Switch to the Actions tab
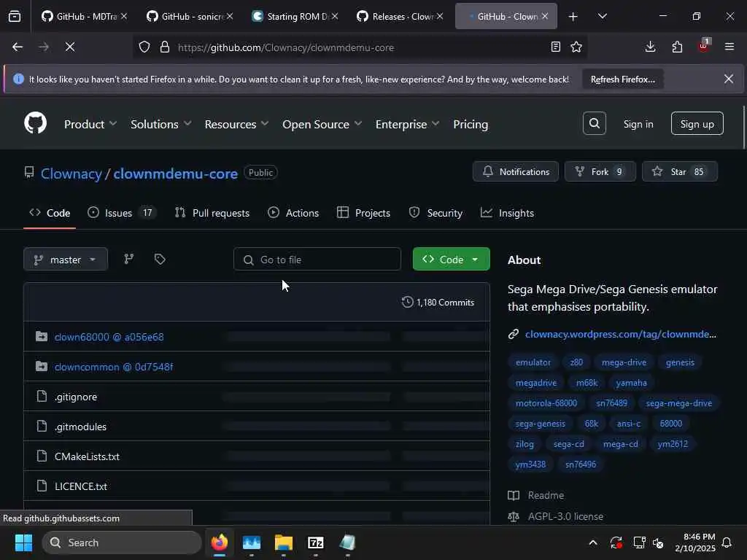The image size is (747, 560). pos(293,213)
